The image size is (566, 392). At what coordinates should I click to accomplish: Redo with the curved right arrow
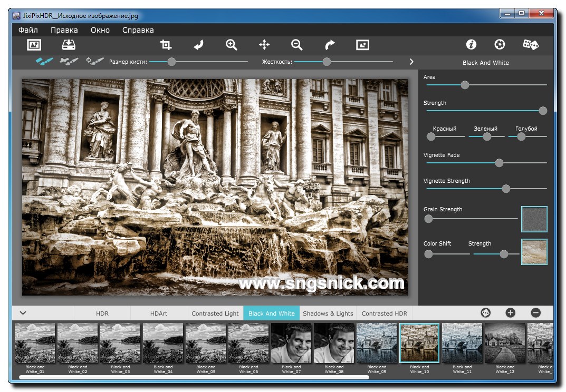click(x=330, y=45)
